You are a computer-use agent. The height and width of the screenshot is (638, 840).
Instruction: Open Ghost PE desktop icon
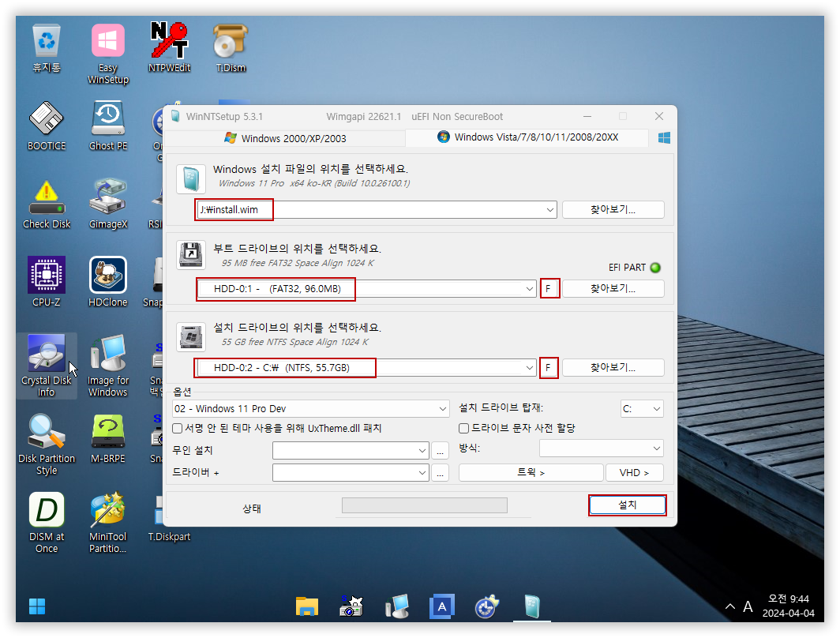tap(107, 126)
